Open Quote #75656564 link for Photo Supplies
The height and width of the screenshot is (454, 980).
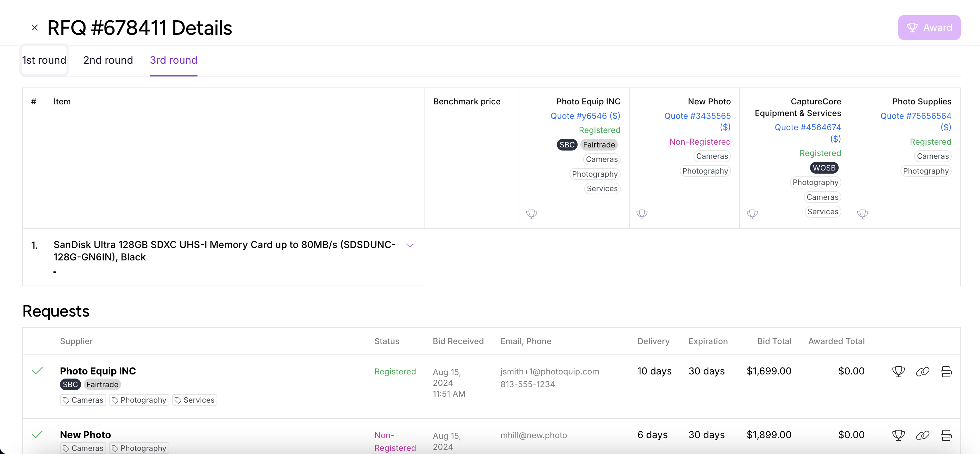point(916,122)
